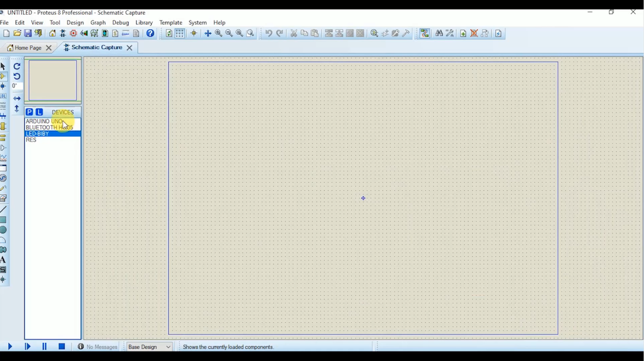
Task: Add a new sheet with green plus page icon
Action: click(463, 33)
